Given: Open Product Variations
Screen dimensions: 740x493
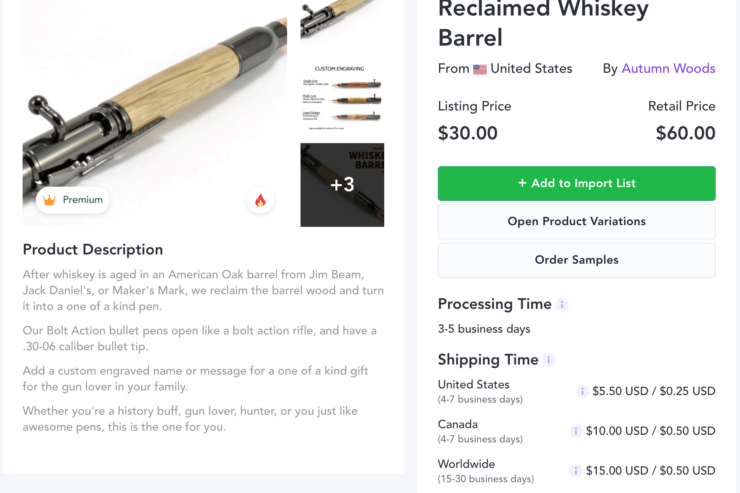Looking at the screenshot, I should [576, 221].
